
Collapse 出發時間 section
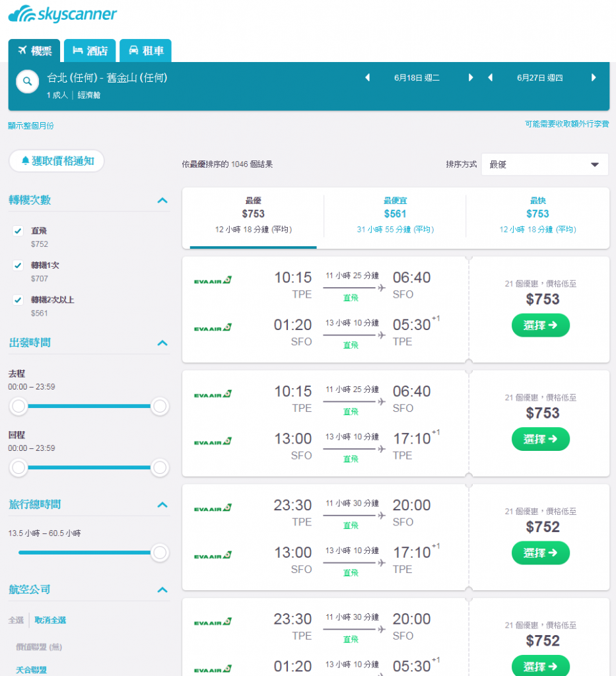(x=162, y=343)
